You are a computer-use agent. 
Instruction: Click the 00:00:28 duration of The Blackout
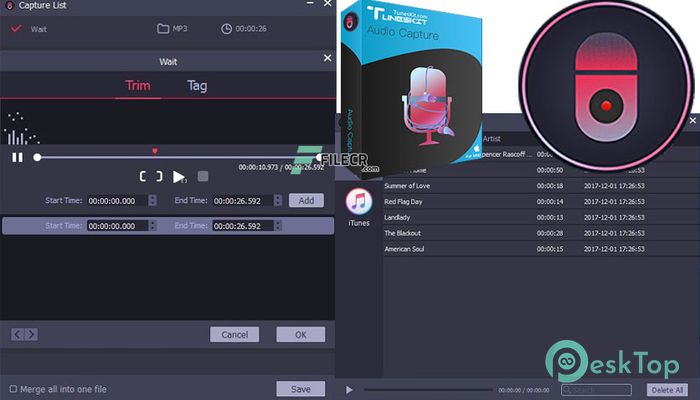pyautogui.click(x=550, y=233)
